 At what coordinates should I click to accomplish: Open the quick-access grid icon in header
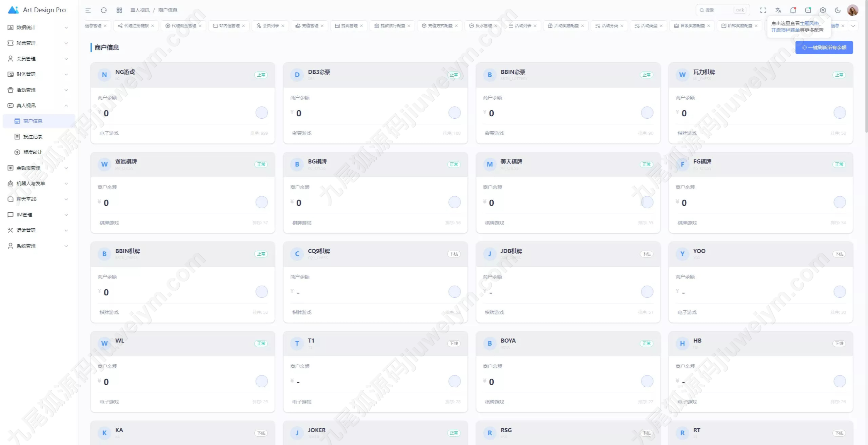pos(119,10)
